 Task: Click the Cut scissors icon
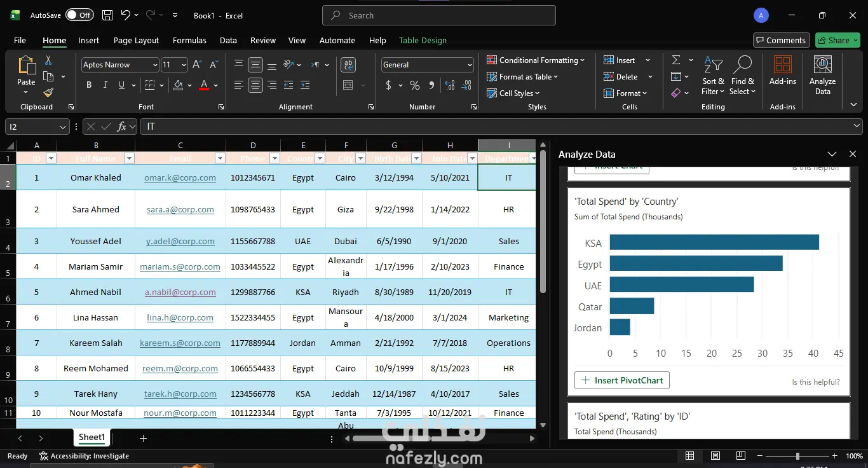pos(48,60)
